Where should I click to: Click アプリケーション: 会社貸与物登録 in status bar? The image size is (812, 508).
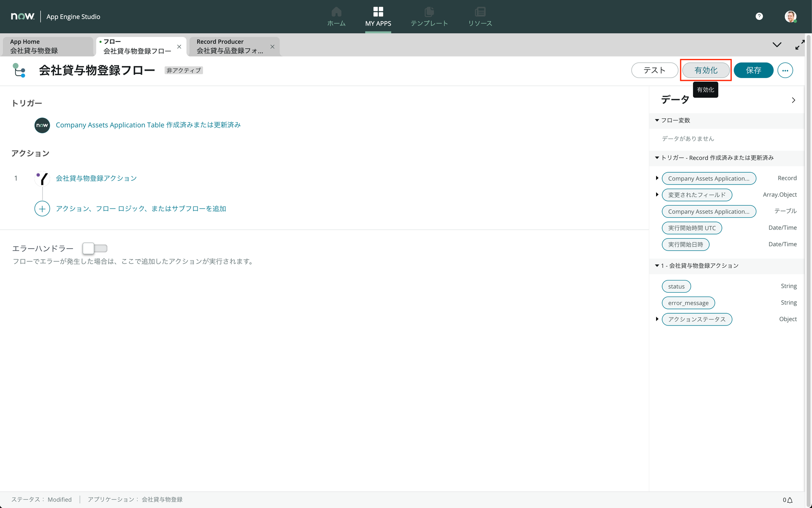click(x=135, y=500)
